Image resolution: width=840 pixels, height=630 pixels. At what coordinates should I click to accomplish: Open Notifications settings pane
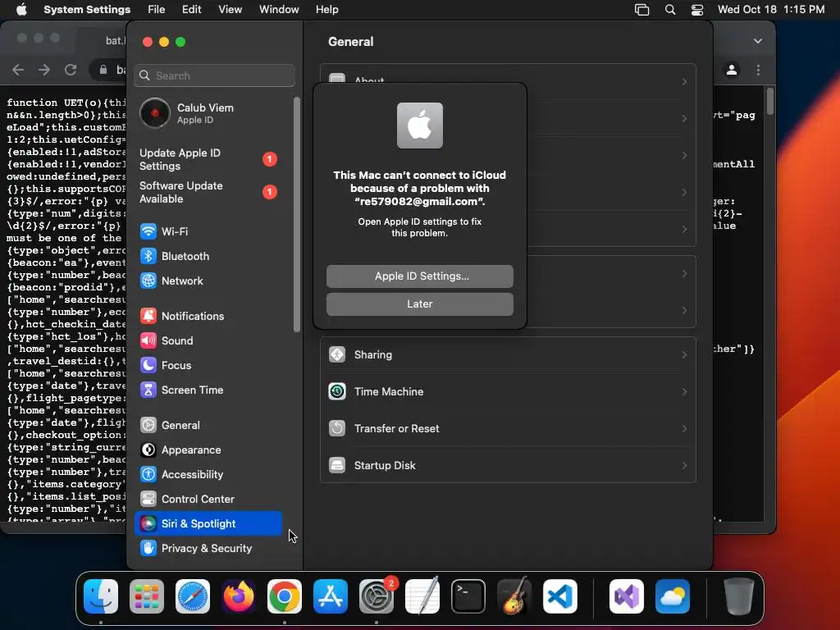point(208,316)
